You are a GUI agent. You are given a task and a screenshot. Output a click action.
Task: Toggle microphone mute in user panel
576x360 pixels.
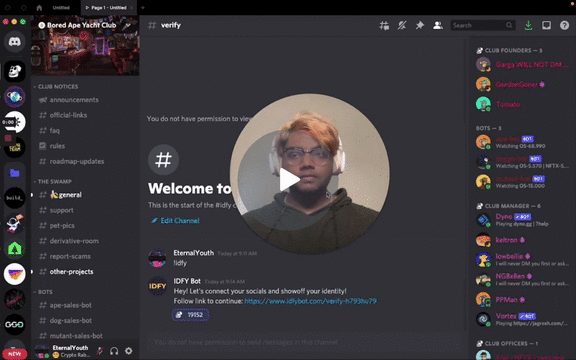(x=100, y=351)
